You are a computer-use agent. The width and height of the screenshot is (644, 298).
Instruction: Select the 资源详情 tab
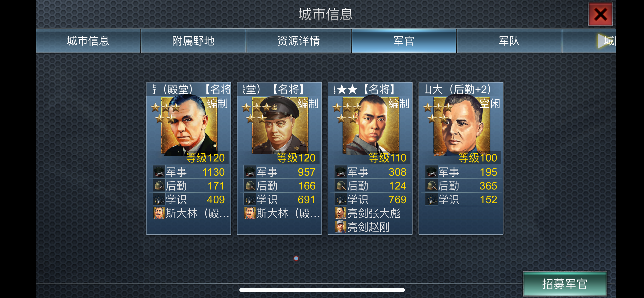coord(299,41)
